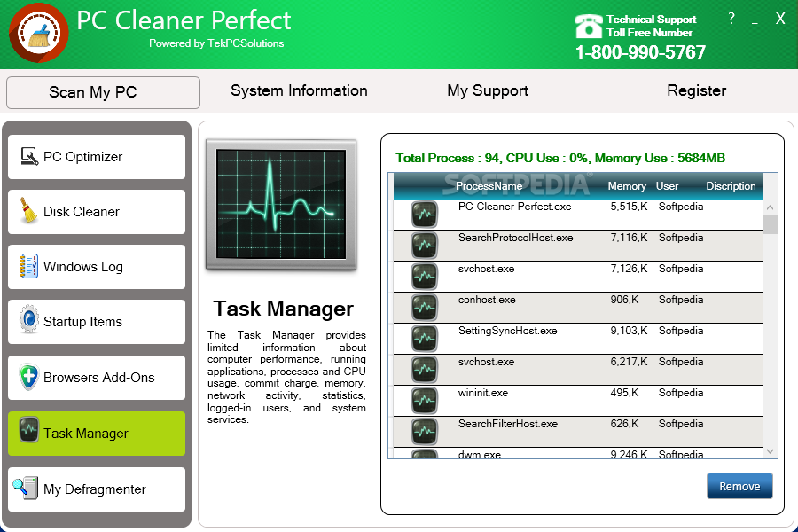The height and width of the screenshot is (532, 798).
Task: Open Browsers Add-Ons section
Action: [x=97, y=377]
